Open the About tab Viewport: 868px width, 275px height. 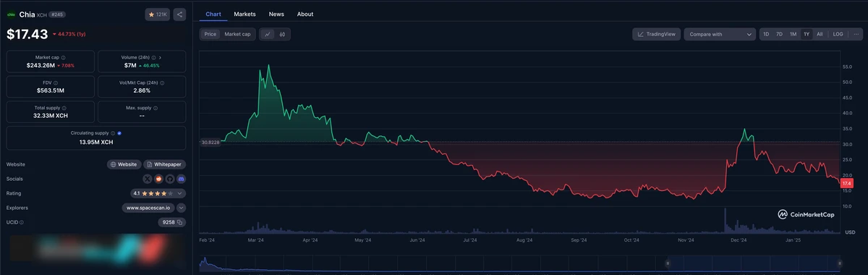(x=305, y=14)
